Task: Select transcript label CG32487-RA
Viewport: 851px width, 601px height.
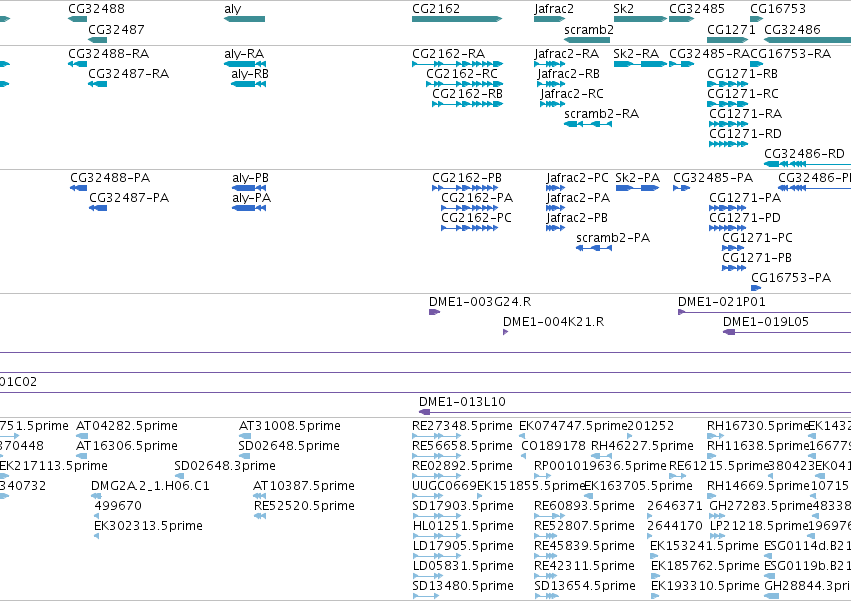Action: 129,74
